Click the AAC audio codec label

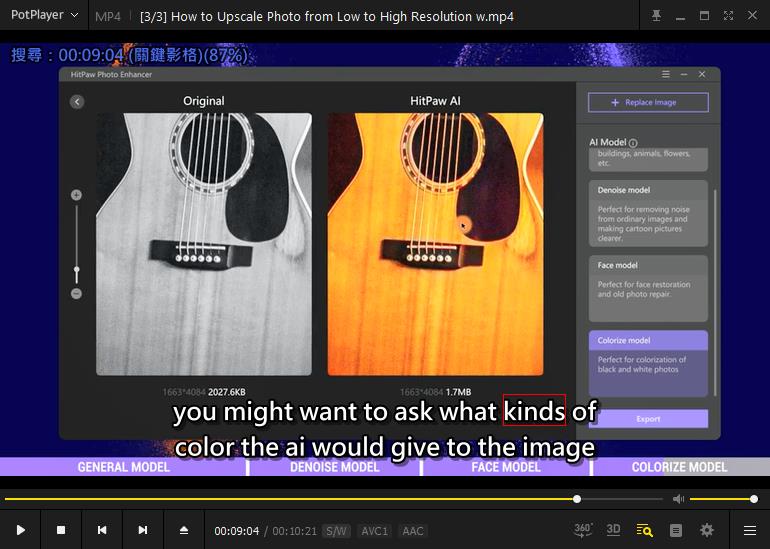(413, 531)
